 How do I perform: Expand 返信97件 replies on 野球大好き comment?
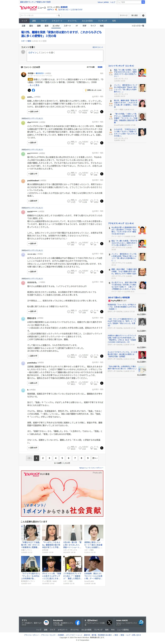pyautogui.click(x=33, y=356)
